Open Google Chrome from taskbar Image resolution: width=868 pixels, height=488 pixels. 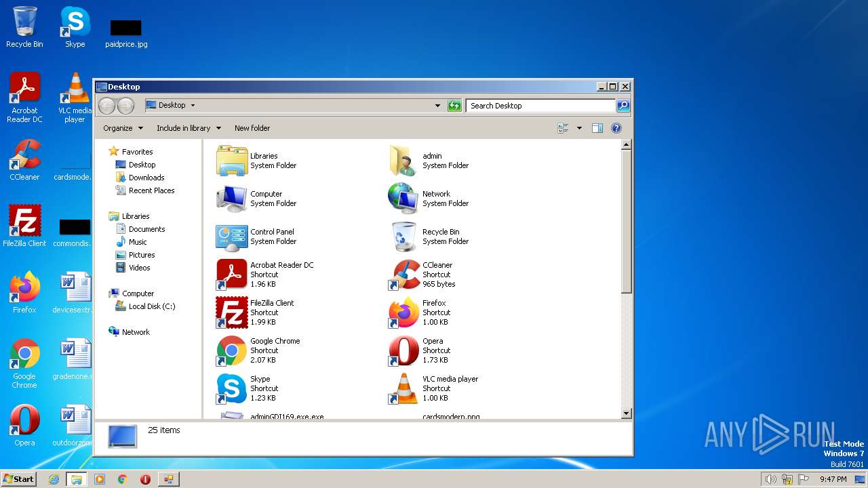pos(123,479)
